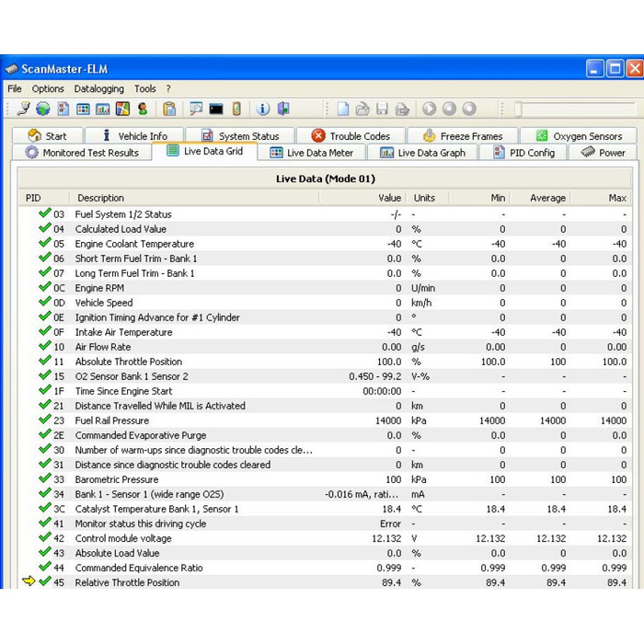Screen dimensions: 644x644
Task: Open the Datalogging menu
Action: point(98,89)
